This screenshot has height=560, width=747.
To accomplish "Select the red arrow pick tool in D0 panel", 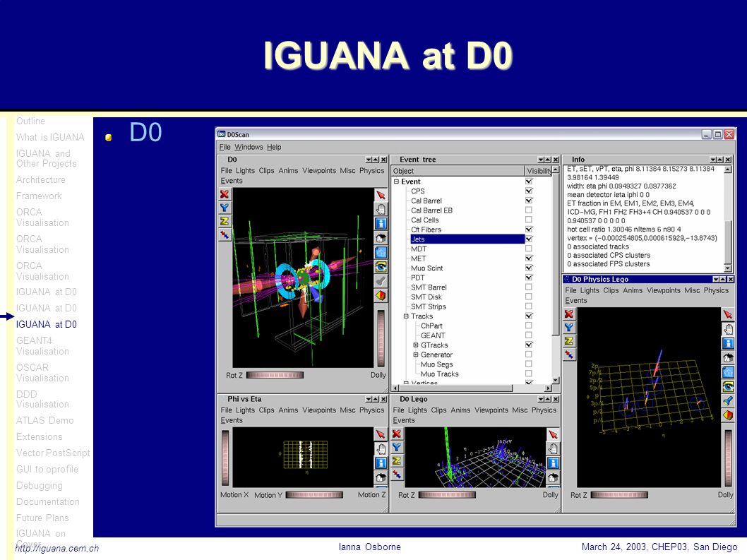I will (381, 195).
